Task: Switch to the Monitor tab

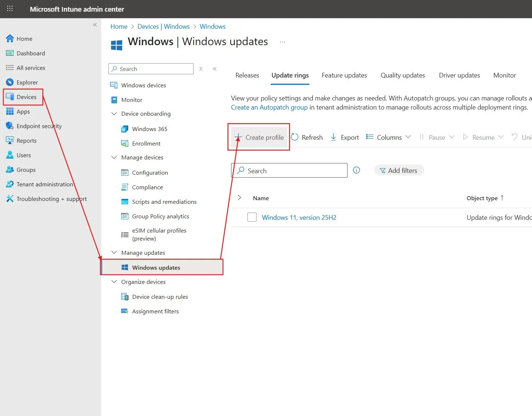Action: tap(504, 75)
